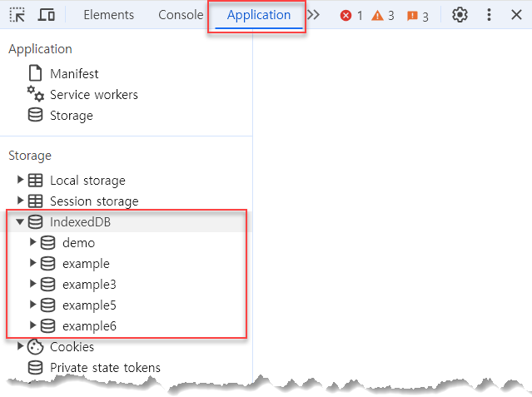
Task: Select the inspect element picker icon
Action: coord(17,15)
